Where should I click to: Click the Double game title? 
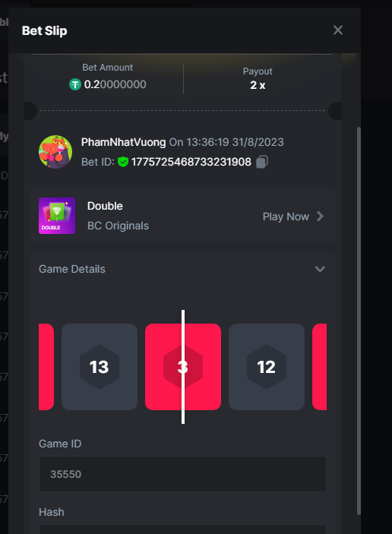[x=105, y=206]
